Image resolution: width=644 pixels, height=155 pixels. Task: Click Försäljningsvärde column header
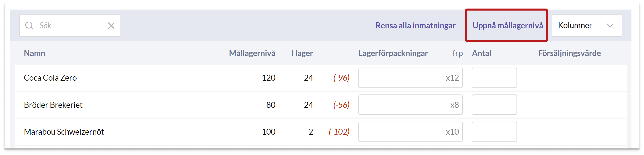pyautogui.click(x=569, y=53)
